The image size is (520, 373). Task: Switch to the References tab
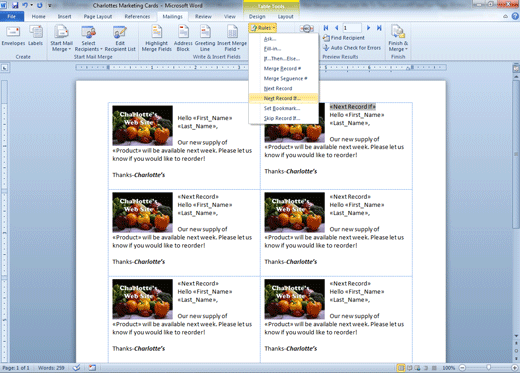137,16
